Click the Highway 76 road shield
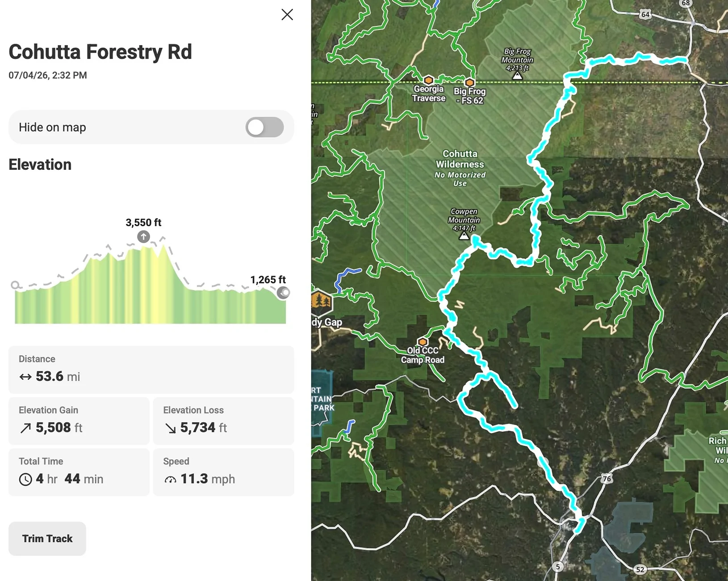This screenshot has height=581, width=728. coord(607,479)
